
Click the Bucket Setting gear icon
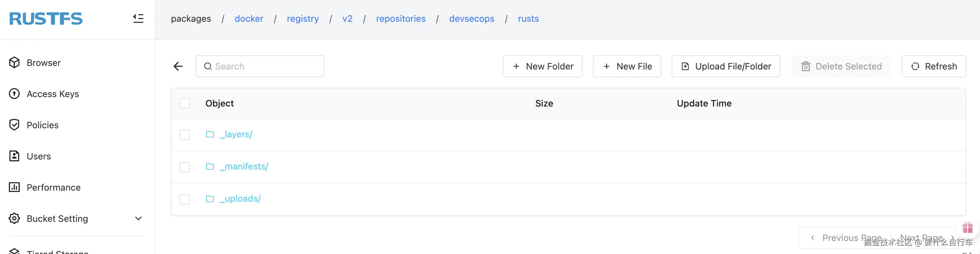(14, 218)
